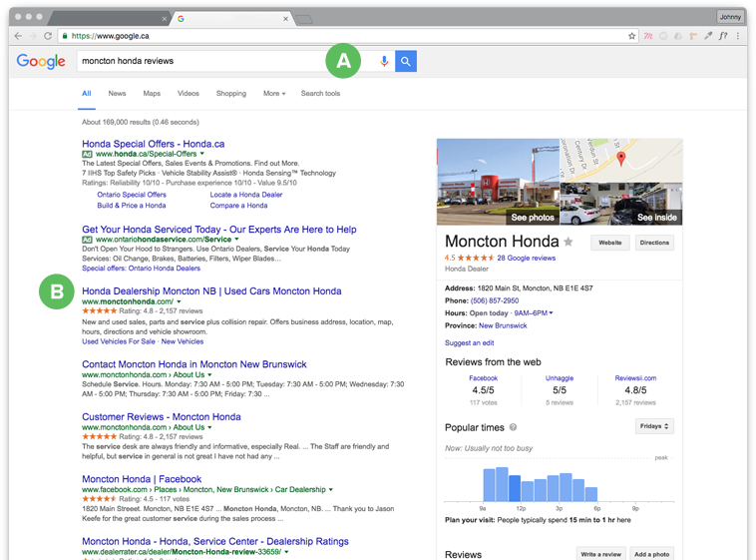Bookmark page with the star icon
The image size is (756, 560).
point(631,36)
